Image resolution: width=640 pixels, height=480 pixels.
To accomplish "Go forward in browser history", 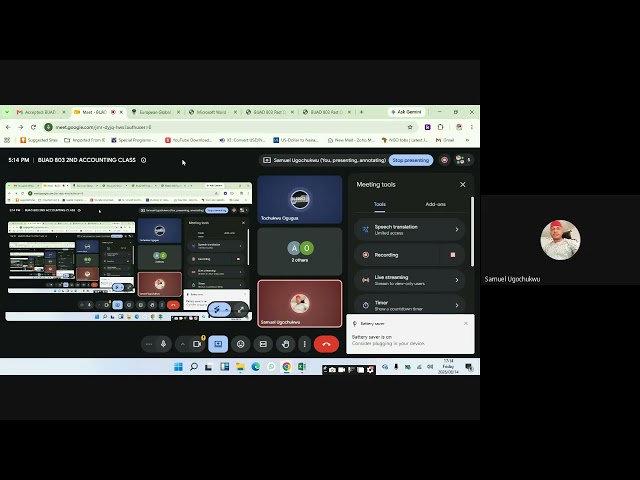I will [x=21, y=127].
